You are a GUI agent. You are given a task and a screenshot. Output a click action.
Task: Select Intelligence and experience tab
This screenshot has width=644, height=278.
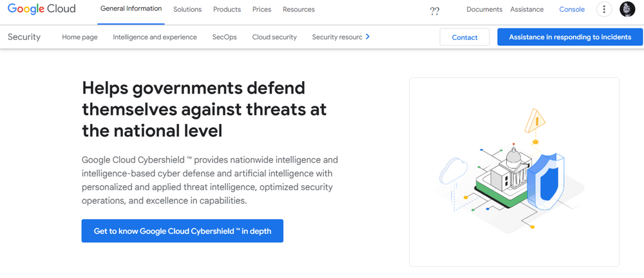tap(155, 37)
